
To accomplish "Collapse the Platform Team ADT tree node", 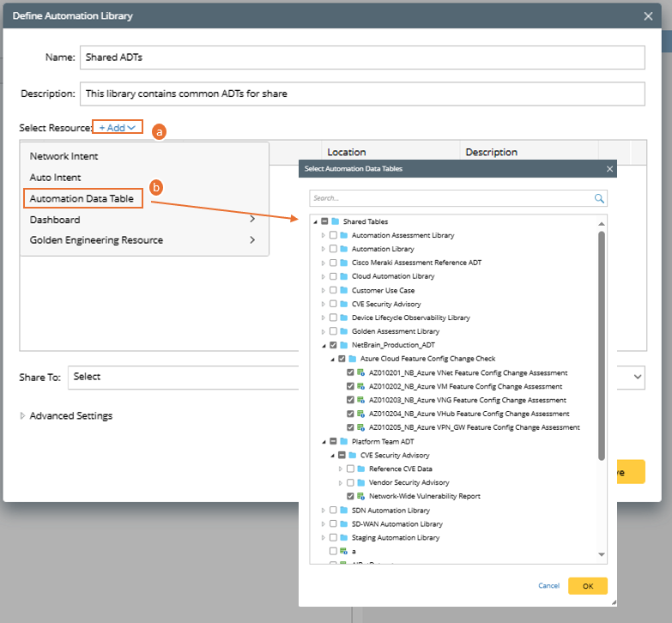I will pos(324,441).
